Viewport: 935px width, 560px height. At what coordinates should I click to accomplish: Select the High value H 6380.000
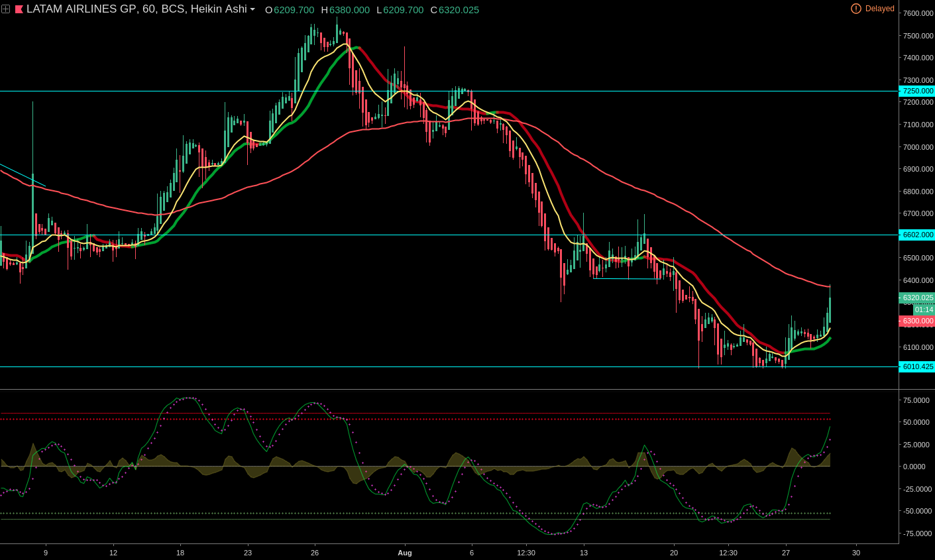click(345, 10)
